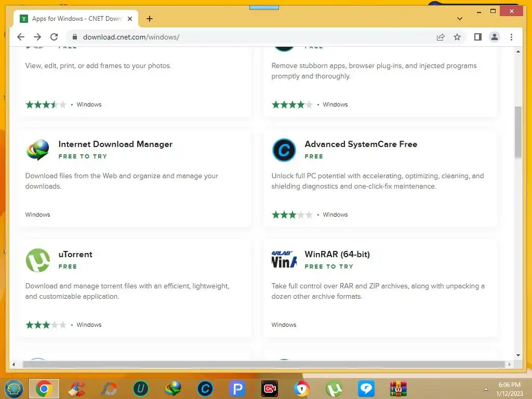The image size is (532, 399).
Task: Click the FREE TO TRY label under Internet Download Manager
Action: (x=83, y=156)
